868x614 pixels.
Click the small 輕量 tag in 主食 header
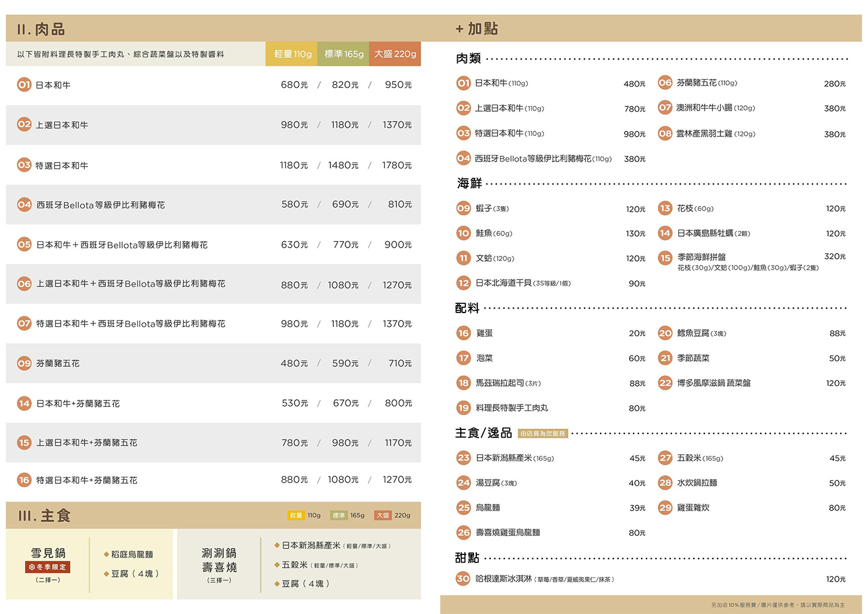296,515
